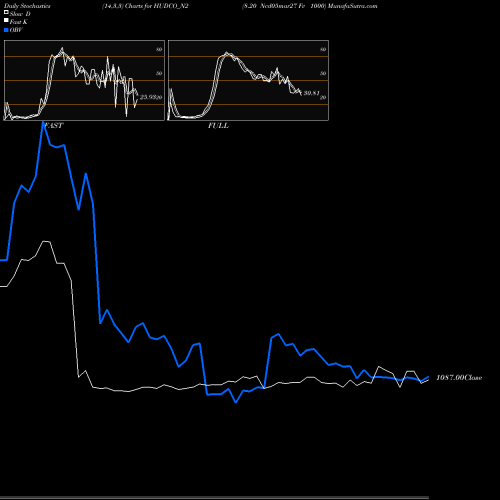Click the 25.93 value in FAST chart
The image size is (500, 500).
(148, 97)
